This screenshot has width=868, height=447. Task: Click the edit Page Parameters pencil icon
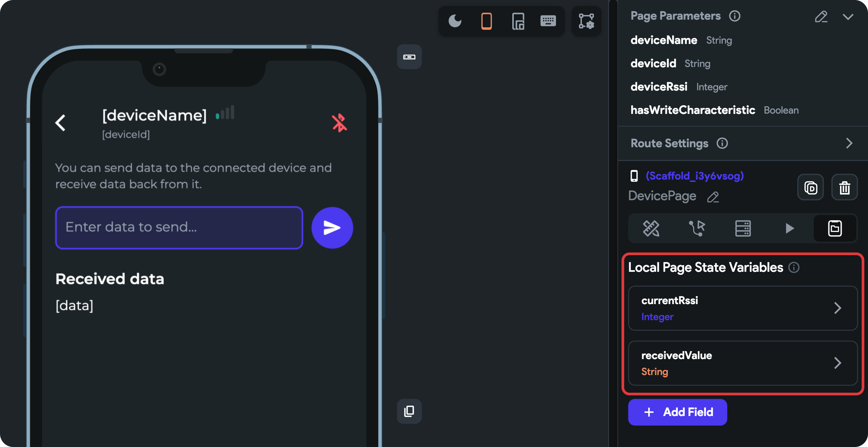[x=821, y=17]
